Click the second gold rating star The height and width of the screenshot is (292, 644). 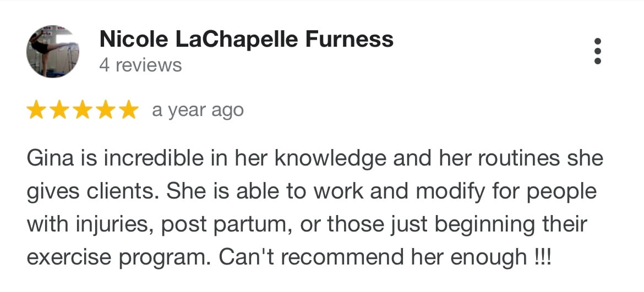point(59,110)
